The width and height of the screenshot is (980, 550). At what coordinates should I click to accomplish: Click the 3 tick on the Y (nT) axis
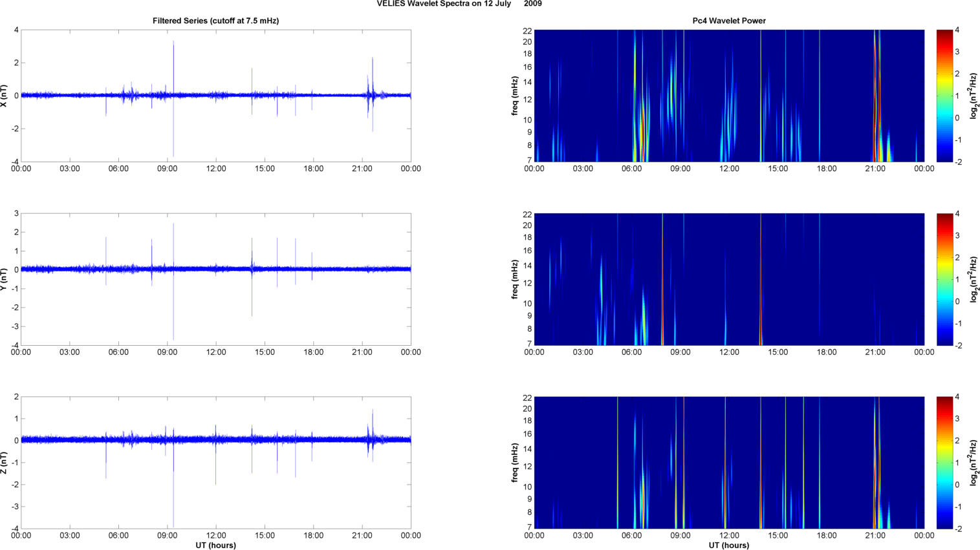(17, 213)
